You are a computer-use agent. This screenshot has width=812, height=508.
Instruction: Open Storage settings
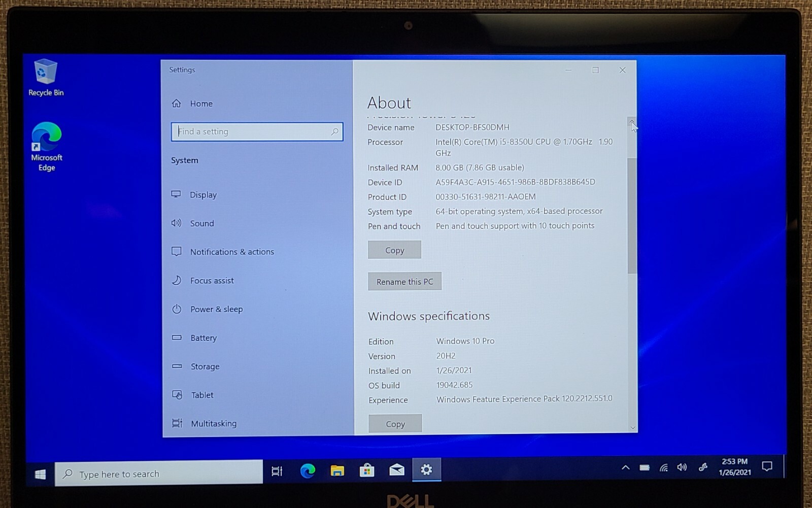[196, 366]
